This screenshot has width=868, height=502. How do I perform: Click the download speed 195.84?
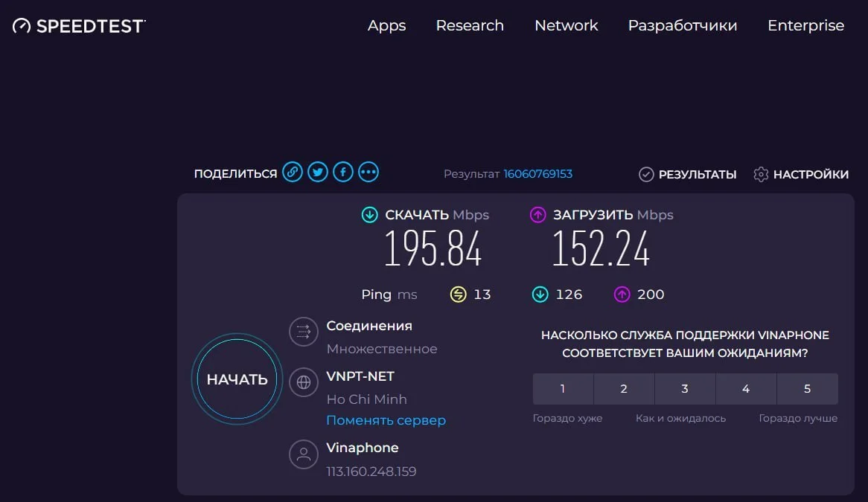433,249
